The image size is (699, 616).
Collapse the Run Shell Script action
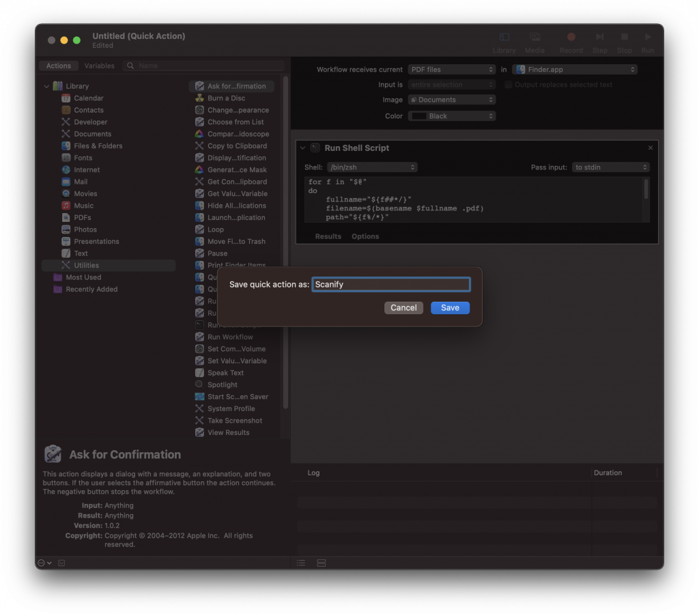(302, 148)
